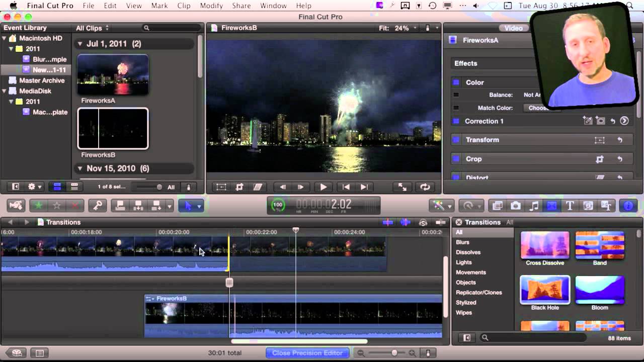Hide the Transitions Browser toolbar icon
Screen dimensions: 644x362
pos(552,206)
